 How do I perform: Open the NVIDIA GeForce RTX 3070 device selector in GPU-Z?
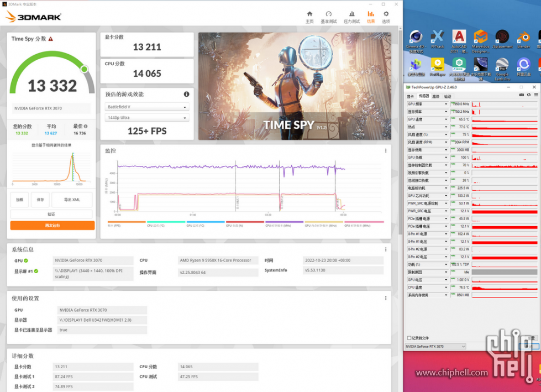tap(435, 347)
